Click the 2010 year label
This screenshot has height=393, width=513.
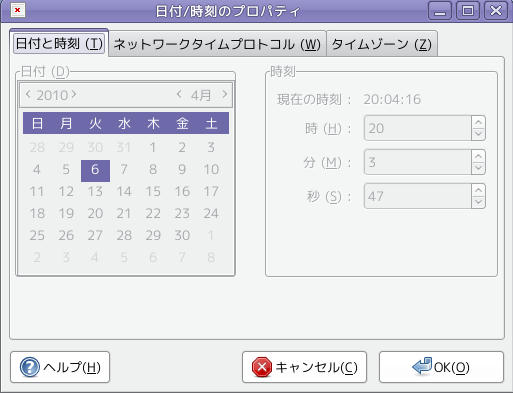point(52,96)
